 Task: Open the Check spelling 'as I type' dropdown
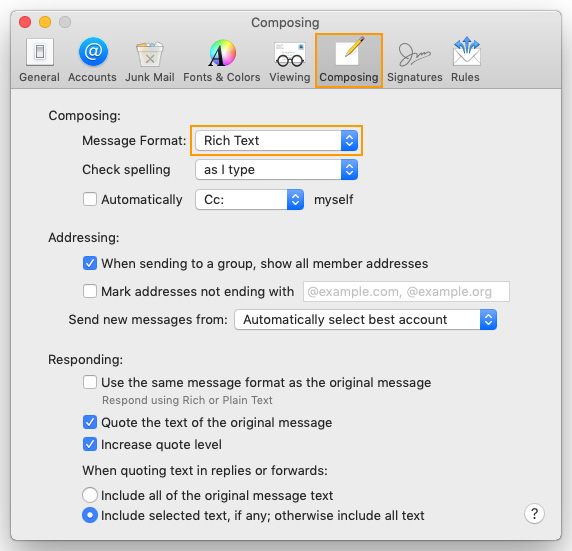click(277, 170)
